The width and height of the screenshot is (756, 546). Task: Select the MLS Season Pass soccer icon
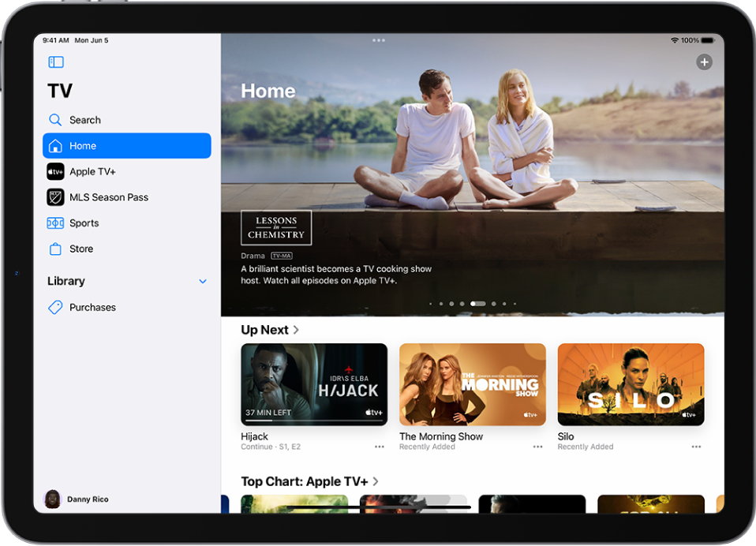pos(55,197)
